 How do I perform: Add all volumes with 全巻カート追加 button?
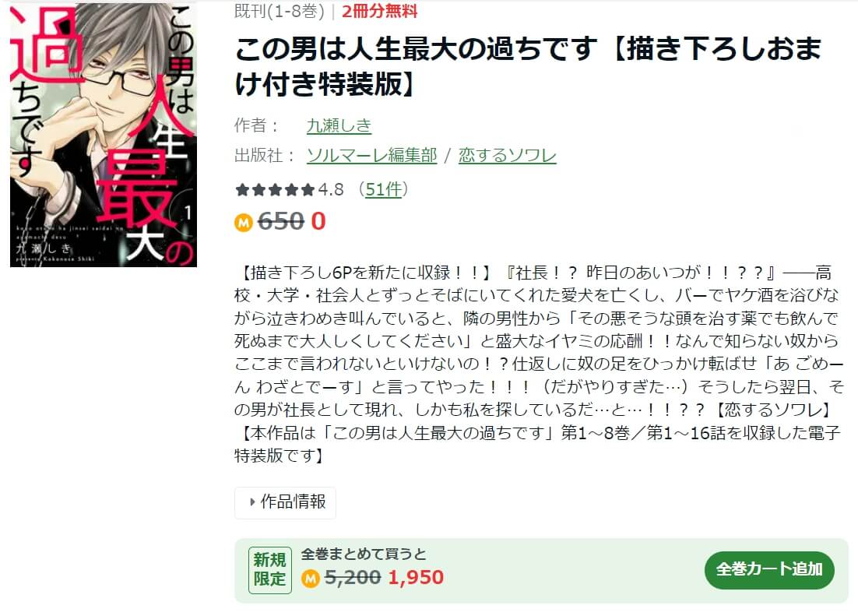click(x=769, y=570)
